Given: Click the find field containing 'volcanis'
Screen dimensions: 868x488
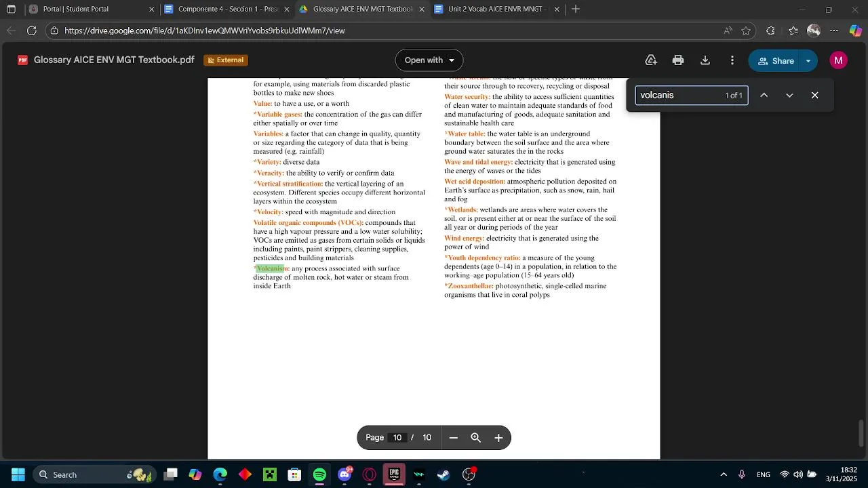Looking at the screenshot, I should coord(692,96).
